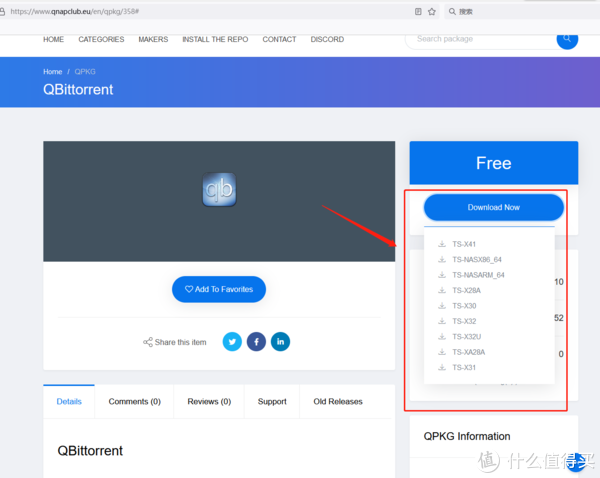The width and height of the screenshot is (600, 478).
Task: Select the TS-NASX86_64 download option
Action: tap(477, 259)
